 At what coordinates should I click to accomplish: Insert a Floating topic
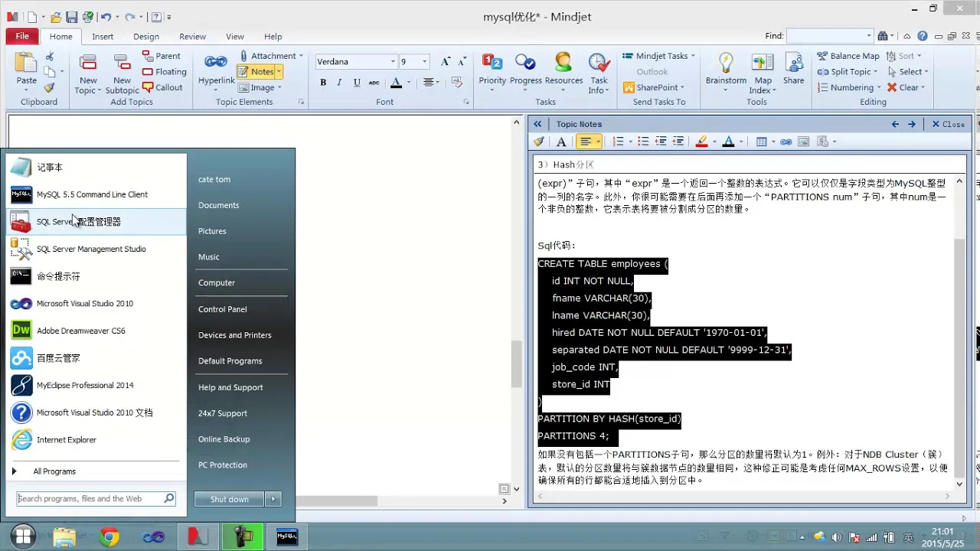[x=164, y=72]
